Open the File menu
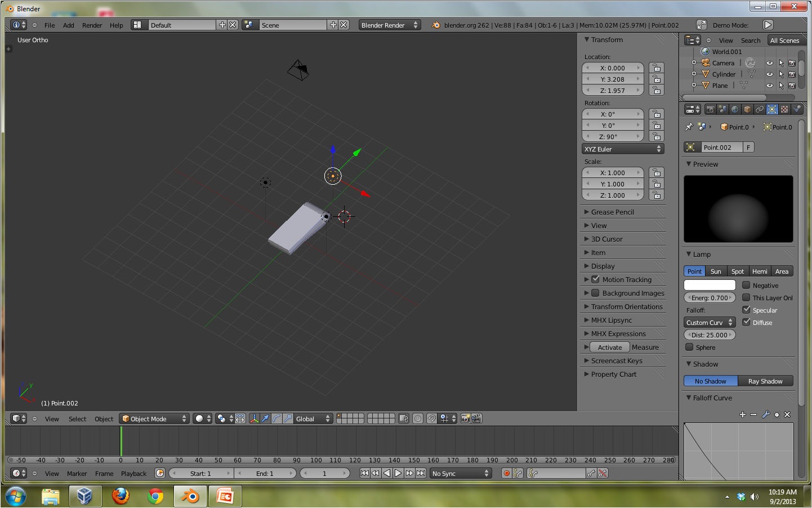The height and width of the screenshot is (508, 812). [x=50, y=25]
